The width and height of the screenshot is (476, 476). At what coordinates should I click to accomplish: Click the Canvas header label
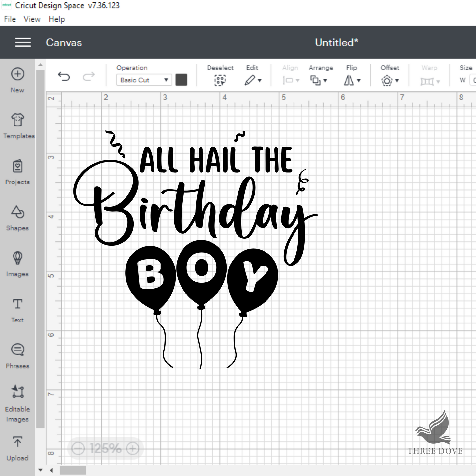(64, 42)
